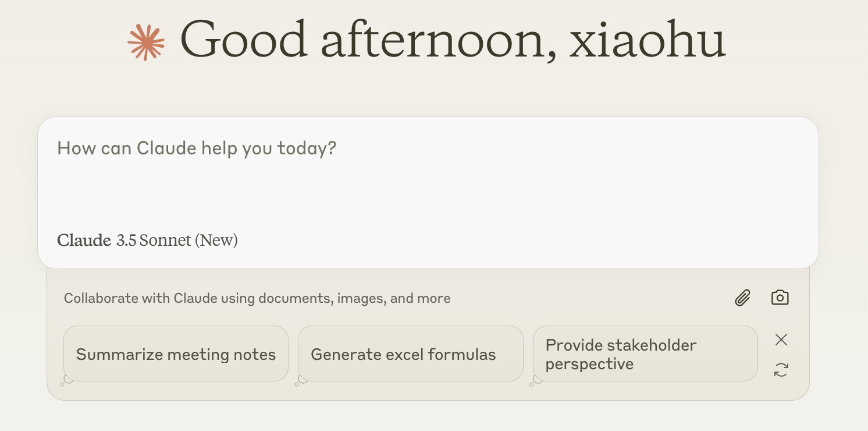Click the username "xiaohu" in the greeting
This screenshot has height=431, width=868.
click(647, 41)
